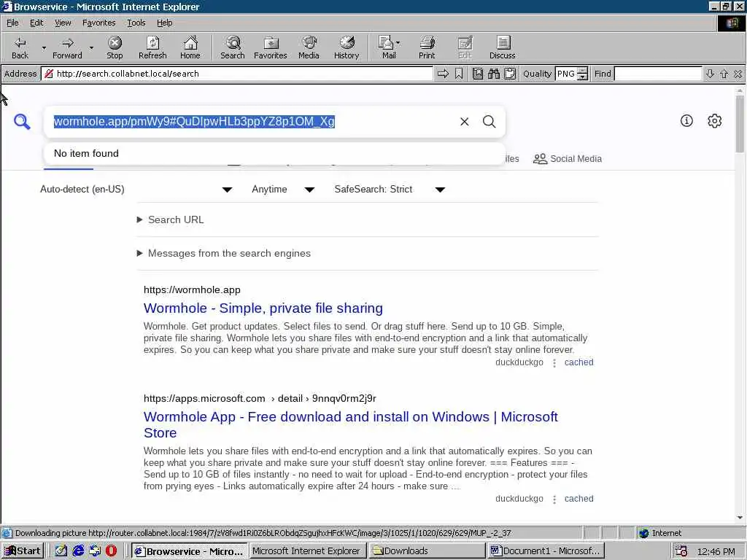The width and height of the screenshot is (747, 560).
Task: Open the Forward button history dropdown arrow
Action: (91, 47)
